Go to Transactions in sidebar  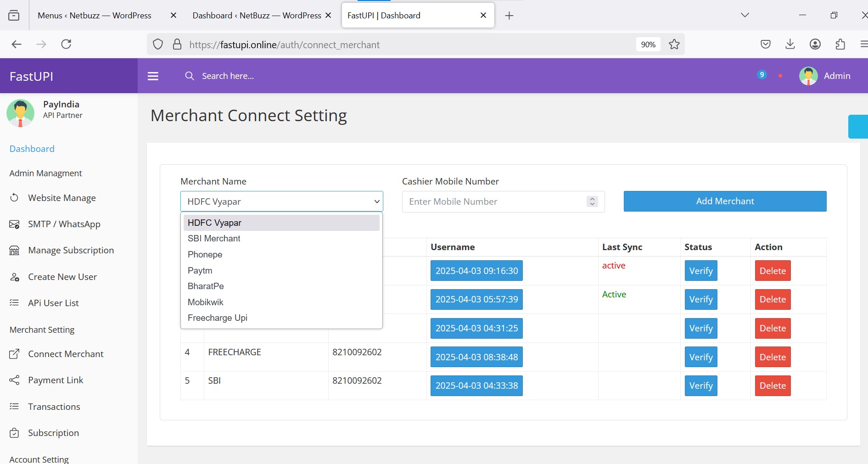[x=54, y=407]
